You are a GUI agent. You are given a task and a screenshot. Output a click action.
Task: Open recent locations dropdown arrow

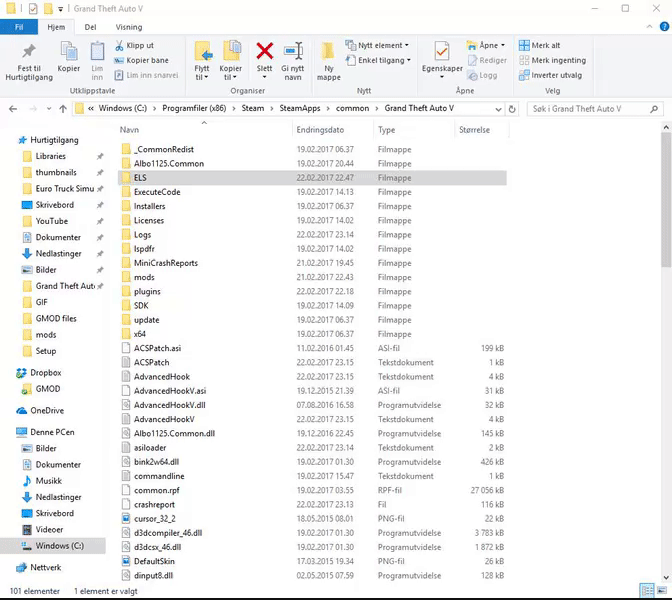[x=49, y=109]
